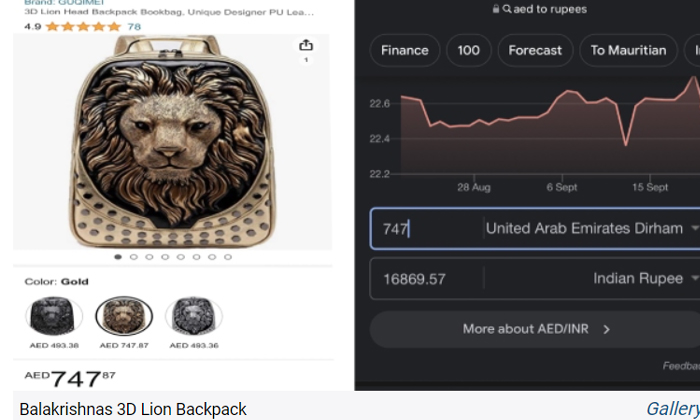Choose the silver lion color variant
Viewport: 700px width, 420px height.
(193, 317)
